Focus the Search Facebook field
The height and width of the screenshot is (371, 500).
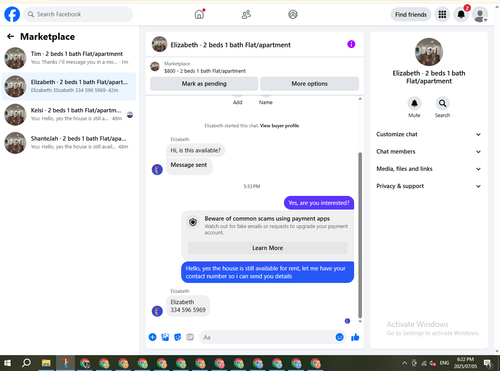(78, 14)
